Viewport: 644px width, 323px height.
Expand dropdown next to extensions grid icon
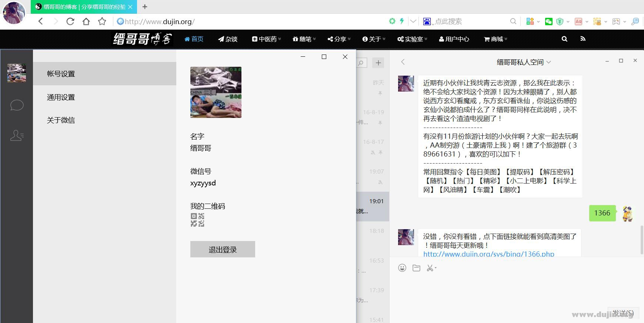pos(538,22)
